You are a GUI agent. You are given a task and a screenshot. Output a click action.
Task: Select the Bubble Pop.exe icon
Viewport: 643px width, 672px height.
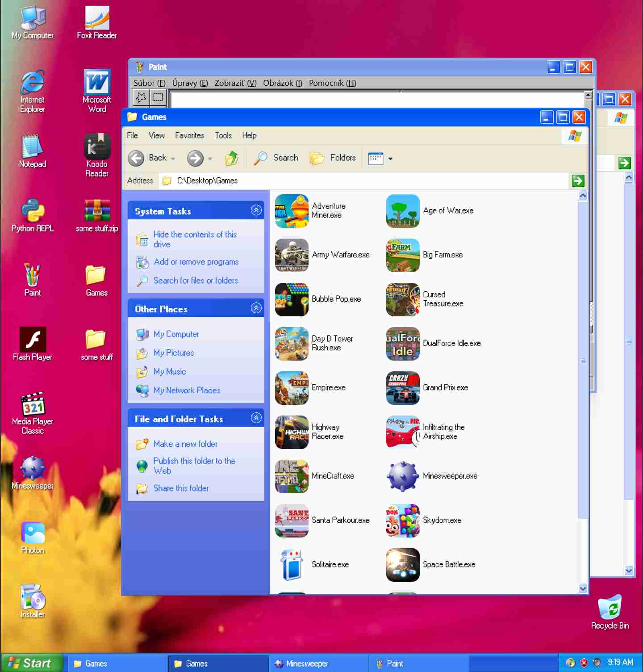(291, 299)
